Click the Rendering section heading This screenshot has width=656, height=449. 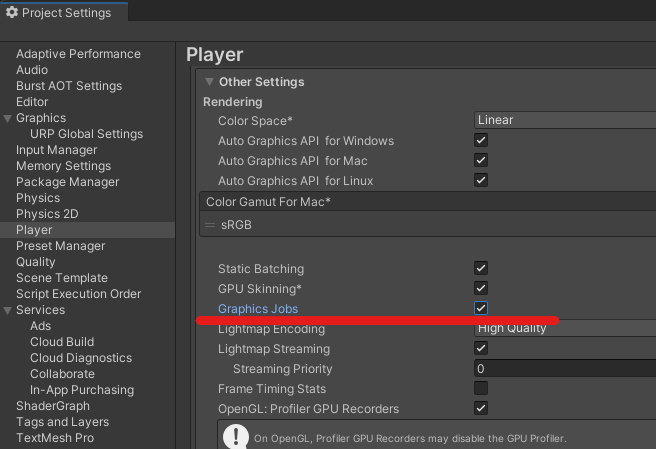click(233, 102)
